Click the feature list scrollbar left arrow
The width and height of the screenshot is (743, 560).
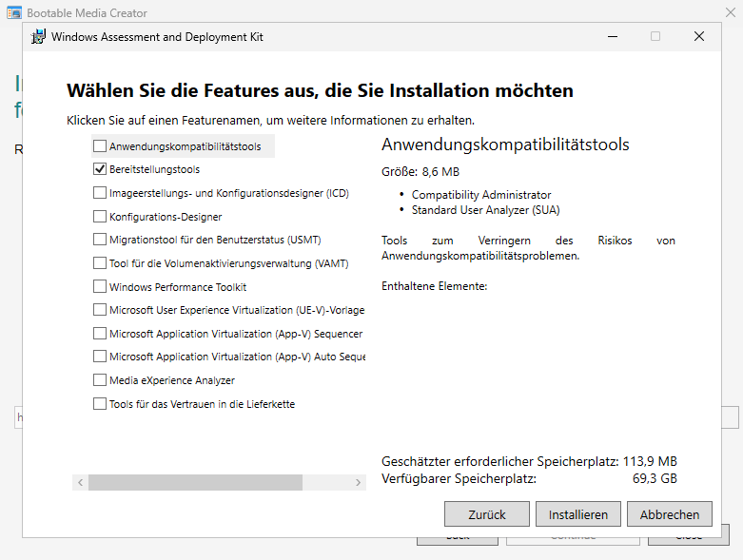pyautogui.click(x=81, y=482)
